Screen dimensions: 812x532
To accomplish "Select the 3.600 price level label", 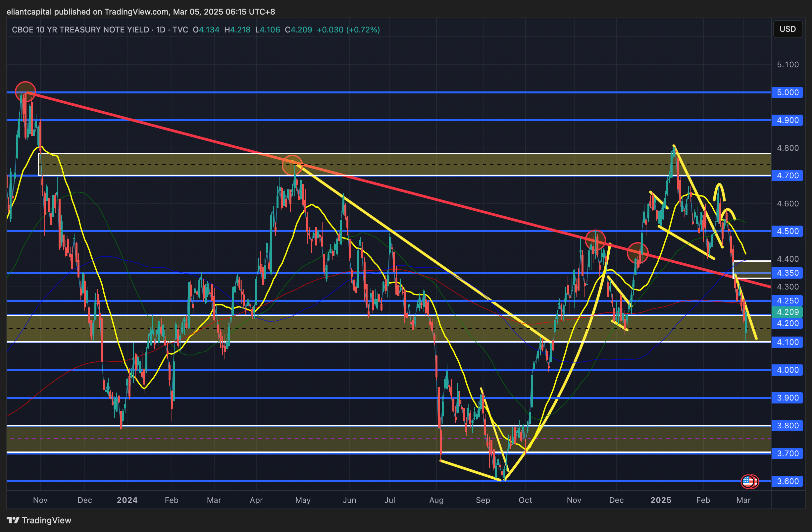I will (x=787, y=481).
